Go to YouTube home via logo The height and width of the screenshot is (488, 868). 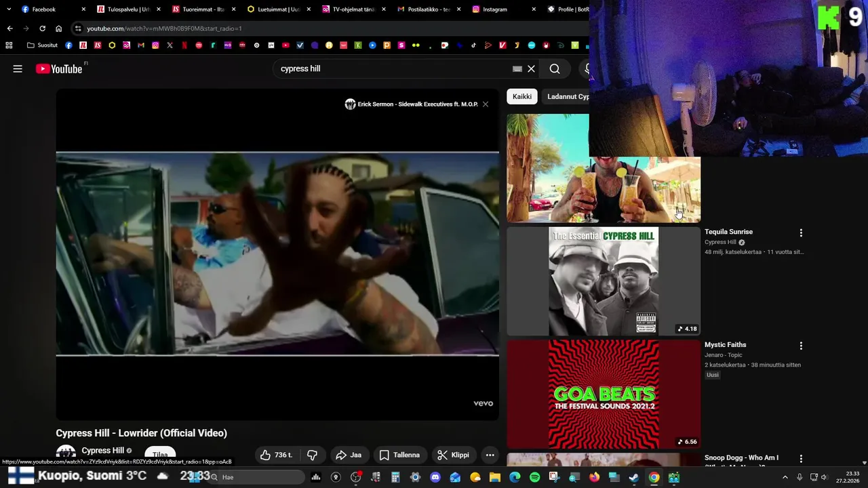[x=59, y=68]
